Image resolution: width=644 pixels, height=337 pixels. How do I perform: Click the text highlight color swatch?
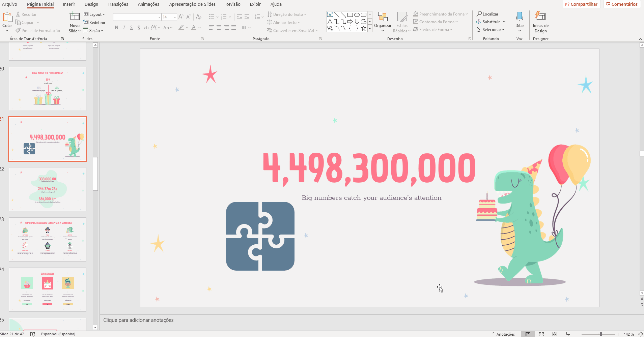181,28
